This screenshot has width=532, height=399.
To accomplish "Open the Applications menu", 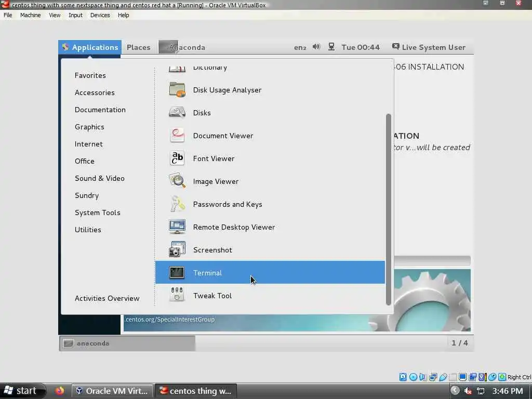I will pyautogui.click(x=90, y=47).
